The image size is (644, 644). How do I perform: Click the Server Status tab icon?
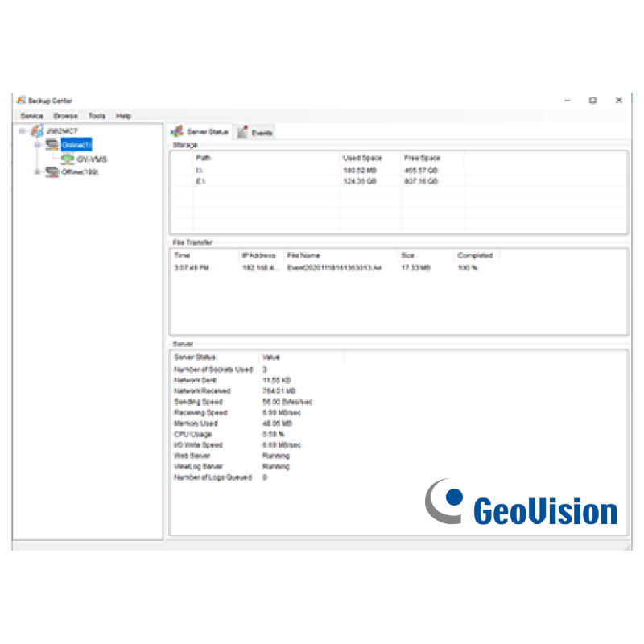[x=177, y=132]
